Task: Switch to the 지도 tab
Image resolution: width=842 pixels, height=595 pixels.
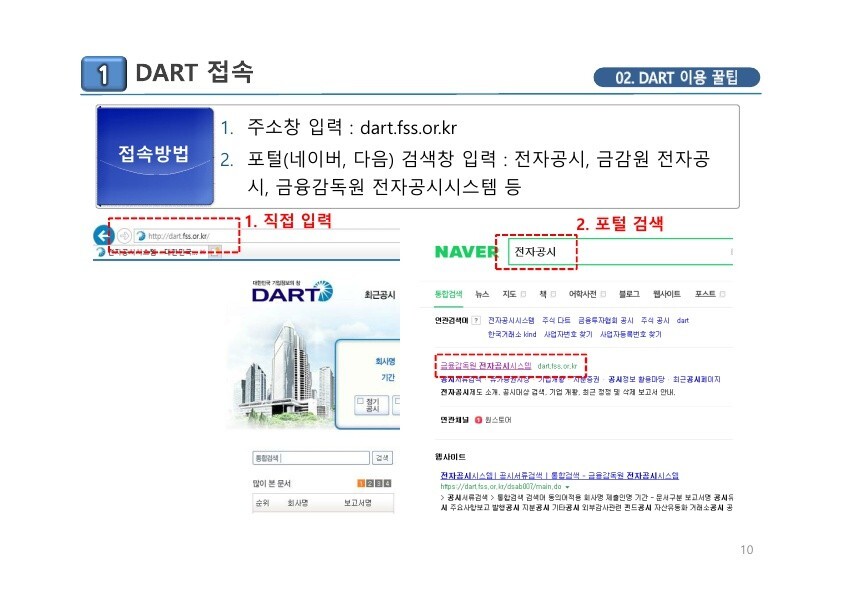Action: click(x=509, y=294)
